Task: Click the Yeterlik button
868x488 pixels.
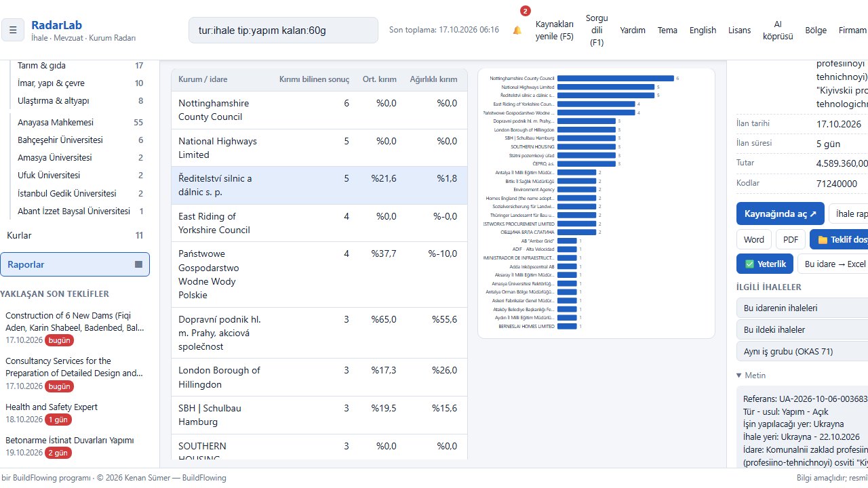Action: tap(765, 264)
